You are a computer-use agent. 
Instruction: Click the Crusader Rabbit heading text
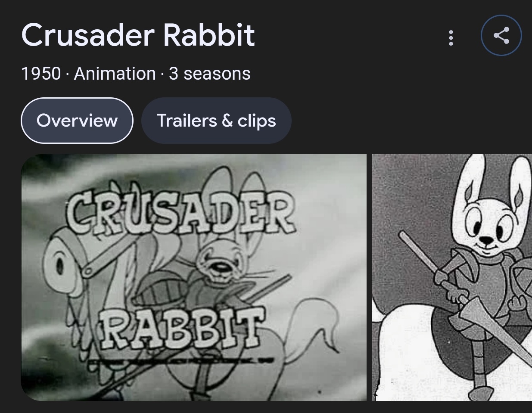[x=138, y=35]
